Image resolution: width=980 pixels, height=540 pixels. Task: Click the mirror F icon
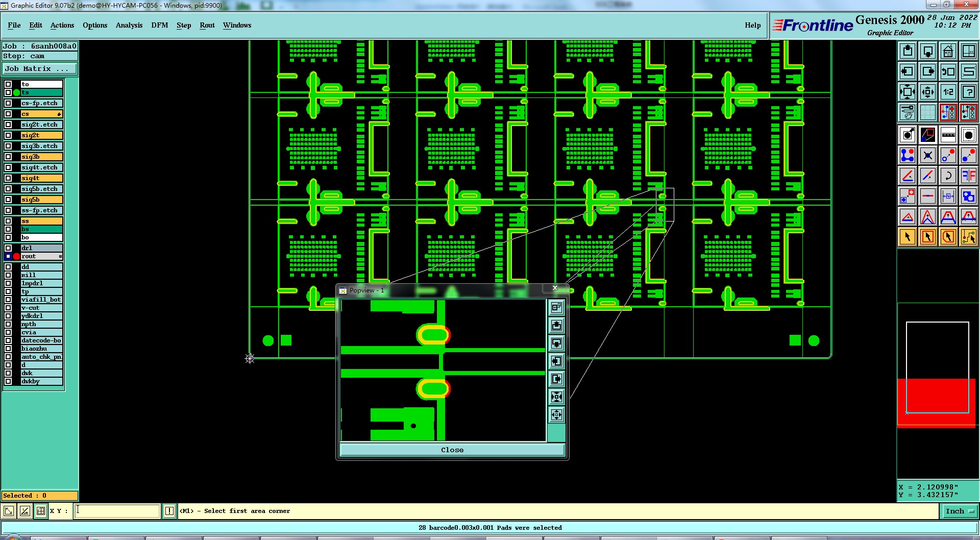pyautogui.click(x=969, y=176)
